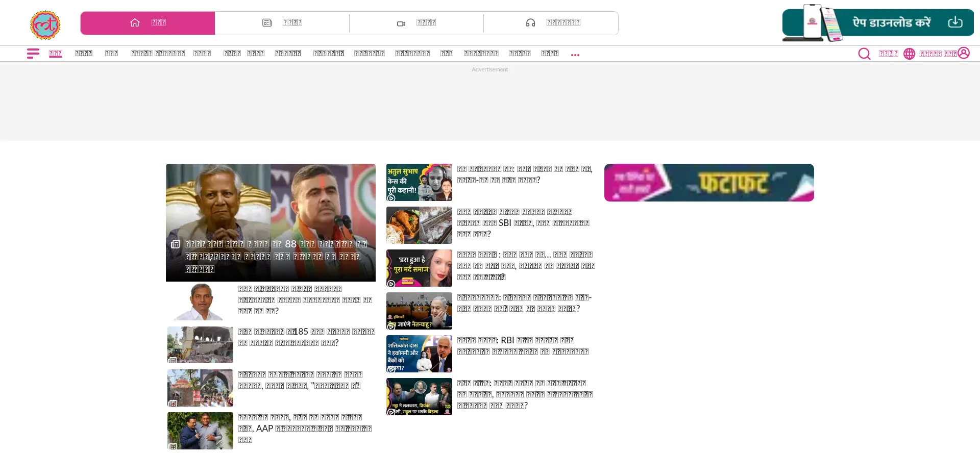The width and height of the screenshot is (980, 453).
Task: Click the globe language icon
Action: click(909, 54)
